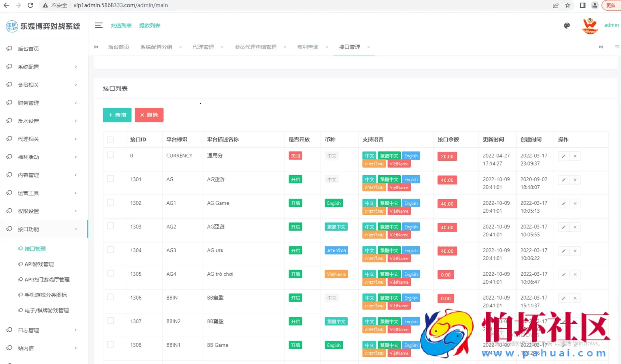Close the 套利查询 tab

click(327, 47)
